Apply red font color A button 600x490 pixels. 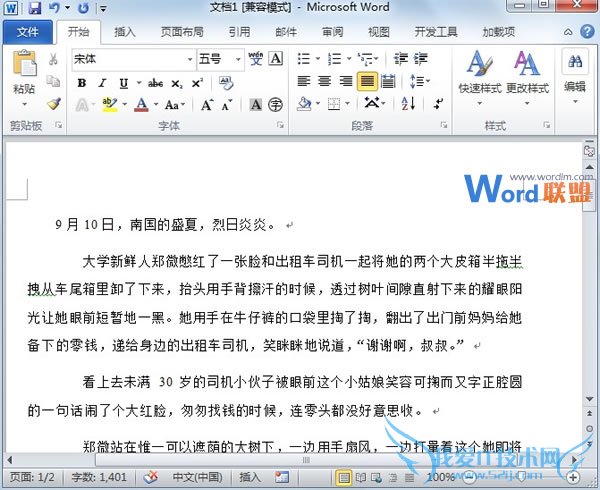click(141, 104)
